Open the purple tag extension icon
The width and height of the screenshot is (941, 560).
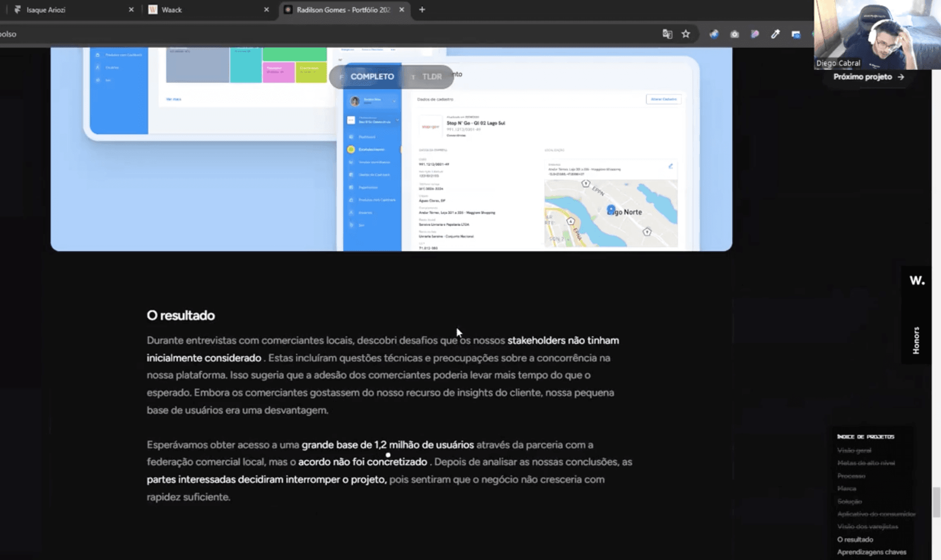[755, 34]
